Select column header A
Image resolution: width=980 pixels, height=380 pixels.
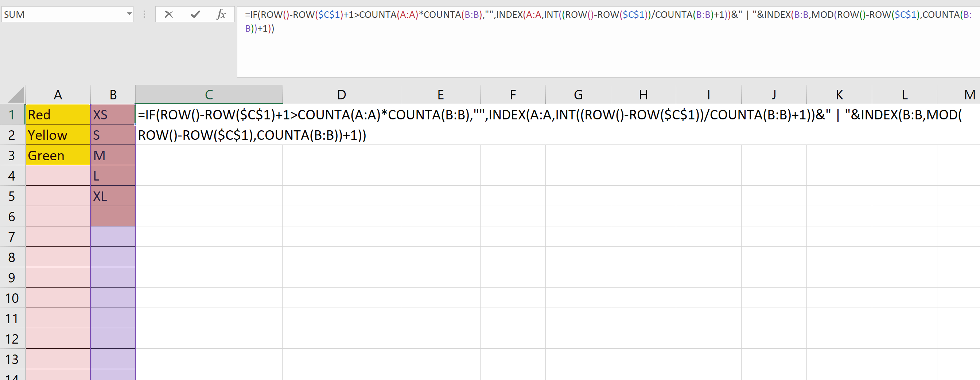pyautogui.click(x=58, y=94)
